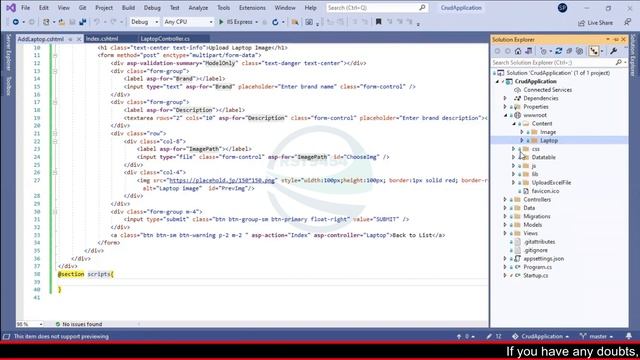The width and height of the screenshot is (640, 360).
Task: Select the Models folder
Action: click(x=533, y=225)
